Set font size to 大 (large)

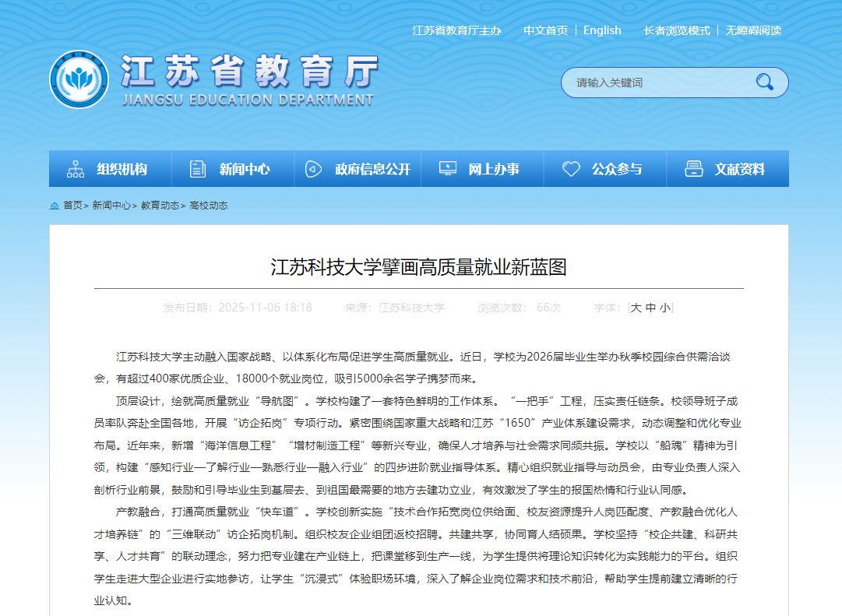tap(636, 308)
